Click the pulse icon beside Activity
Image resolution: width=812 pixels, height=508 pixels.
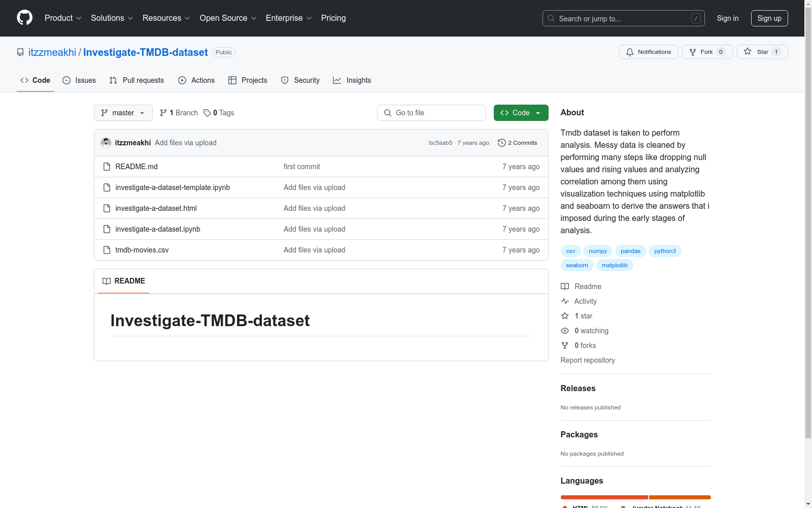[565, 301]
